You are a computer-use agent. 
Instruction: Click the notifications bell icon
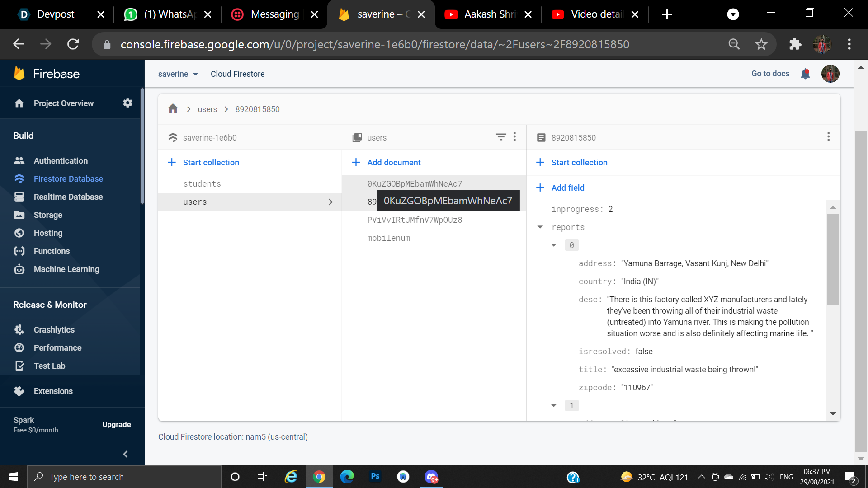(x=805, y=74)
